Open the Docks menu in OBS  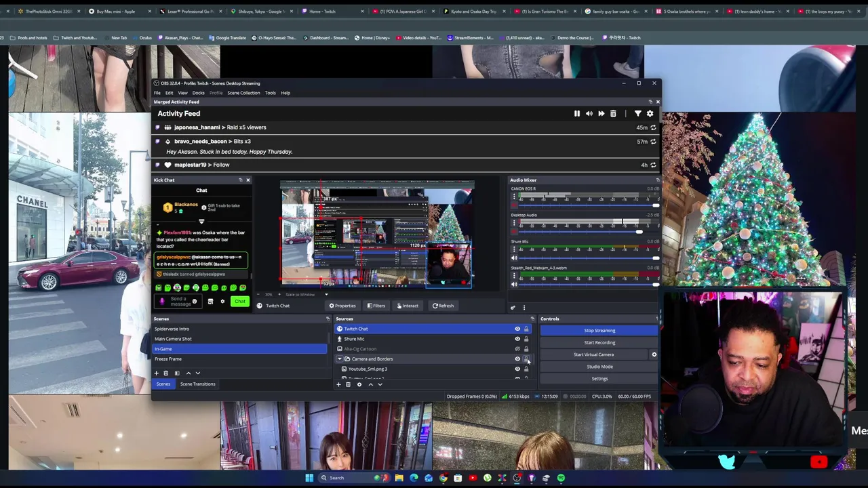[x=198, y=93]
